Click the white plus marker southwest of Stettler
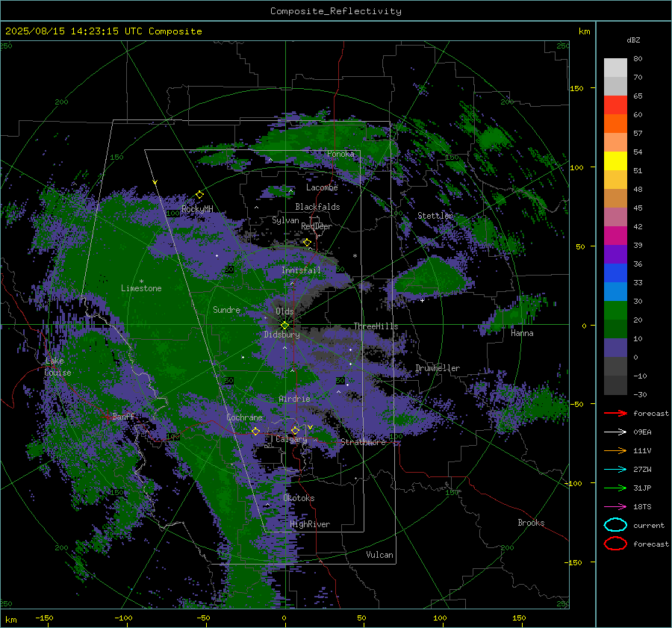 tap(422, 300)
